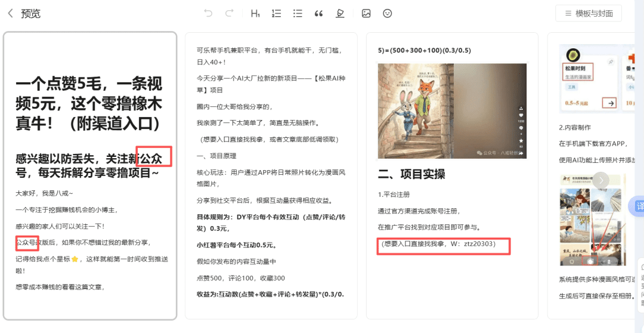Click the redo arrow in toolbar
The height and width of the screenshot is (333, 644).
click(230, 13)
